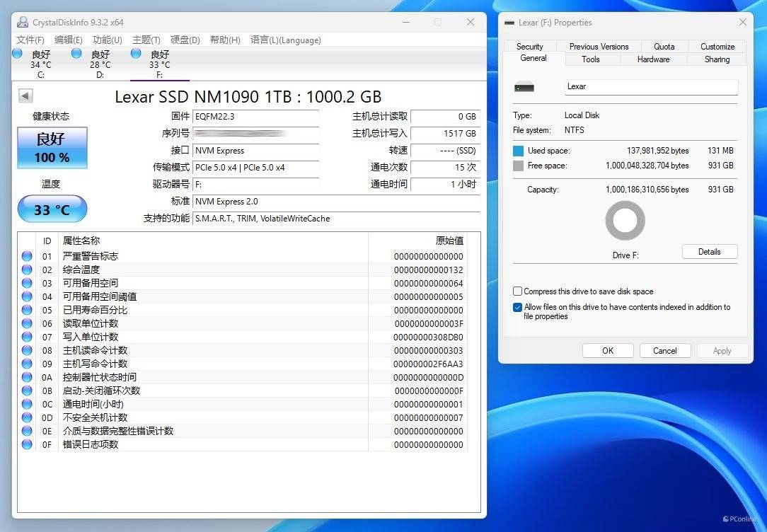The height and width of the screenshot is (532, 767).
Task: Click status orb for attribute 0D
Action: pos(27,417)
